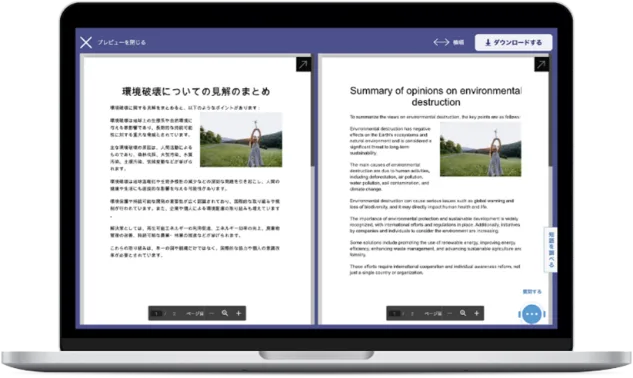Click the English paragraph starting 'These efforts require'
The width and height of the screenshot is (633, 378).
point(435,270)
